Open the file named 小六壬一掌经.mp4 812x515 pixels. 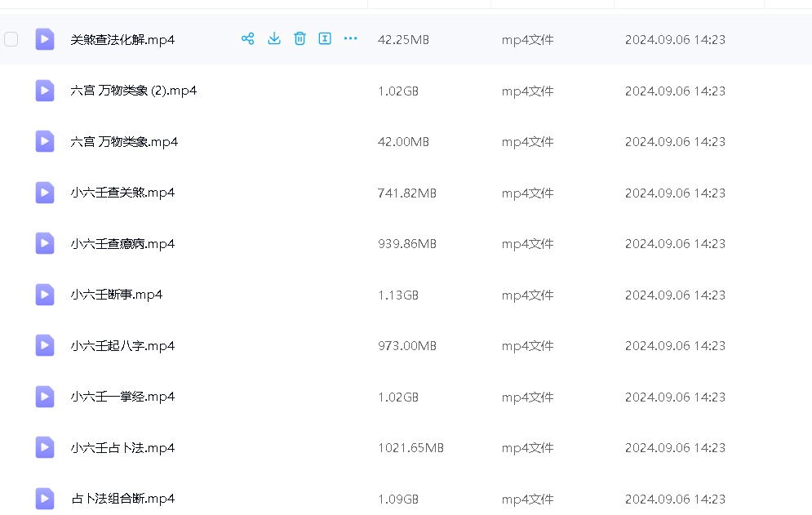(x=122, y=397)
